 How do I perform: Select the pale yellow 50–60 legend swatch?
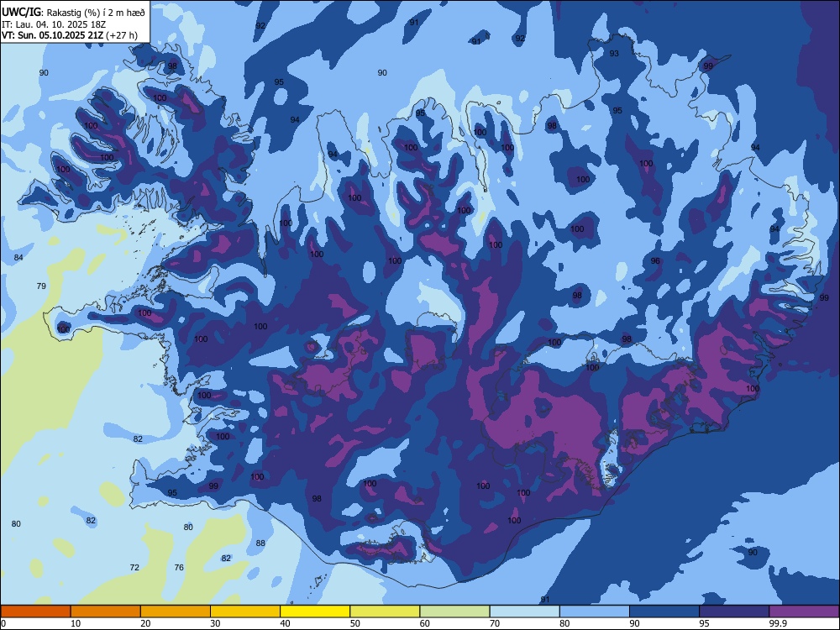385,612
